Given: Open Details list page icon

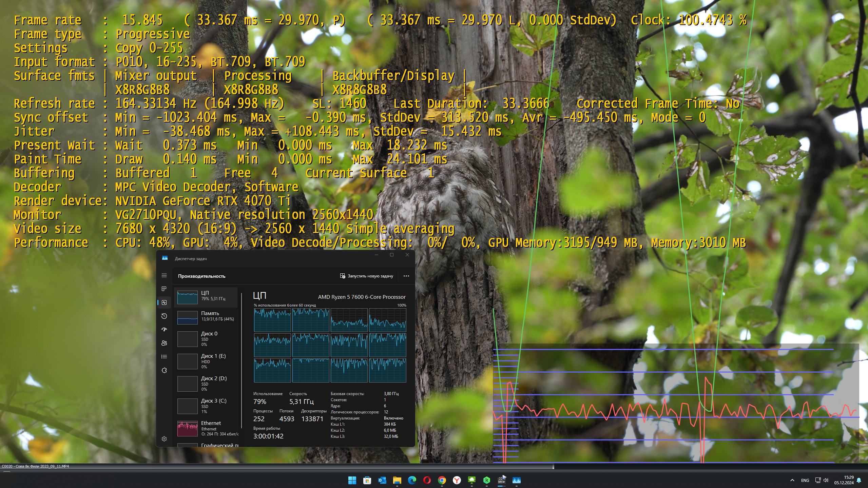Looking at the screenshot, I should 164,357.
